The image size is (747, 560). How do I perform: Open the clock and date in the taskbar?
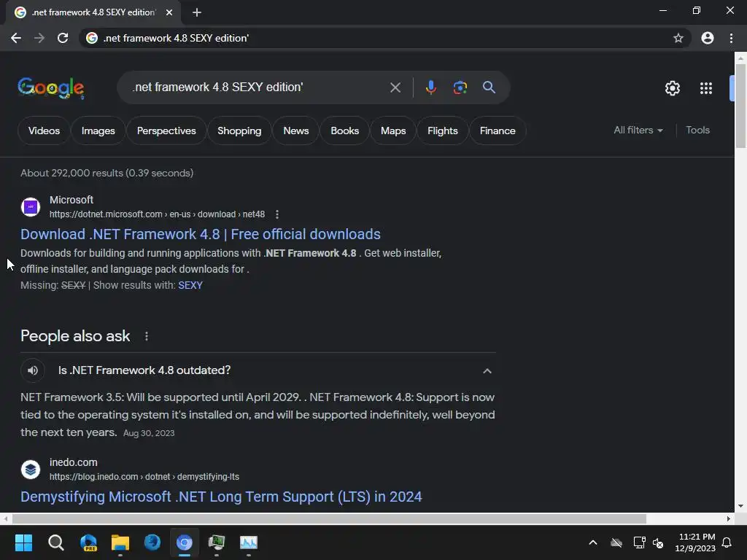(695, 542)
